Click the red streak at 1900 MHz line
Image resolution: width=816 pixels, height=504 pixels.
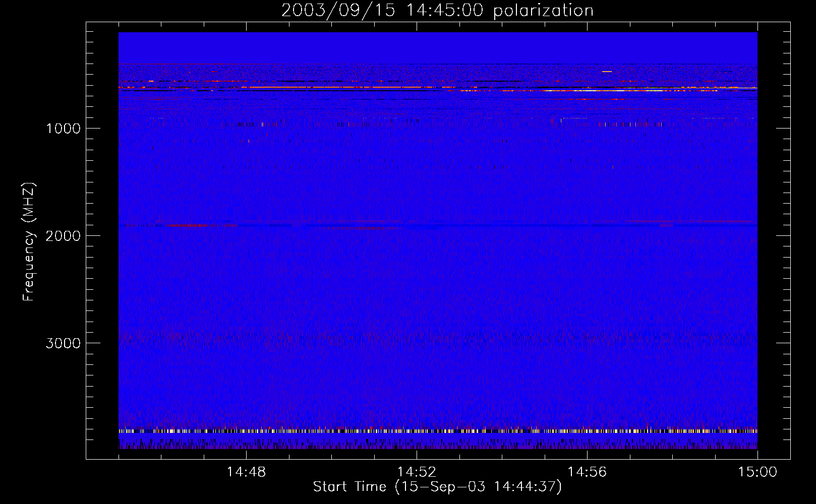click(x=202, y=225)
